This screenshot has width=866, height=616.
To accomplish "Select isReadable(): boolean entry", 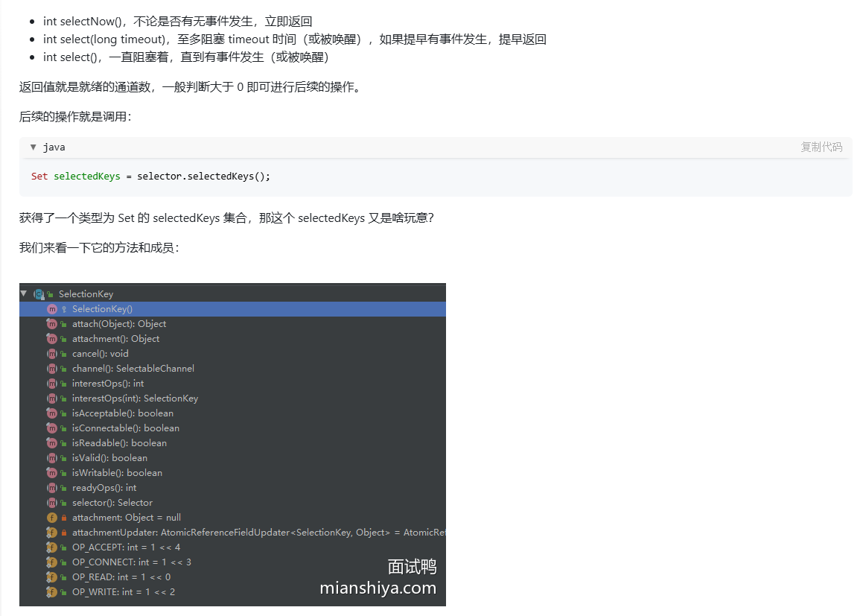I will point(119,443).
